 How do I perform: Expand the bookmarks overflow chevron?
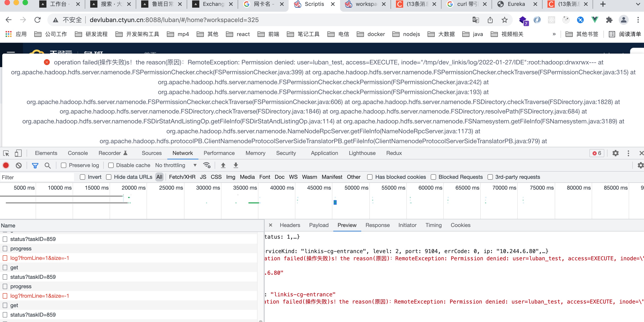click(x=554, y=34)
